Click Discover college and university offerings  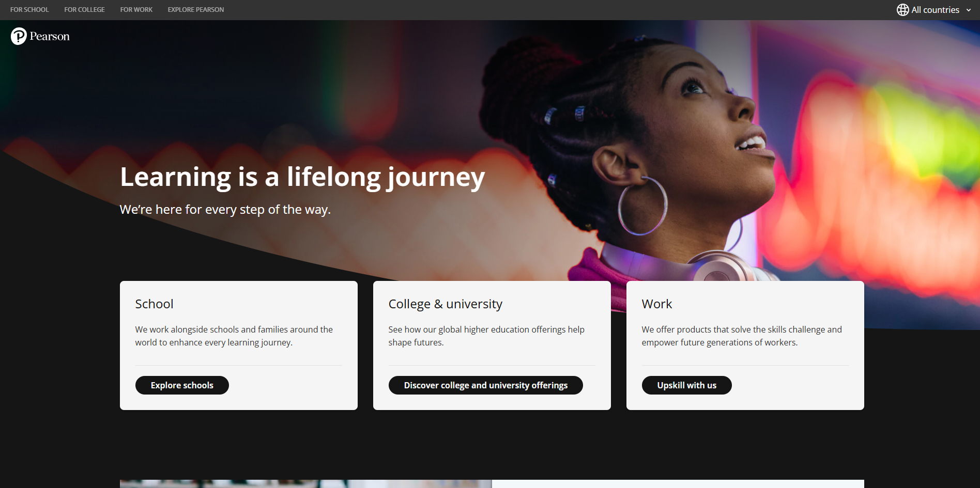pos(485,385)
